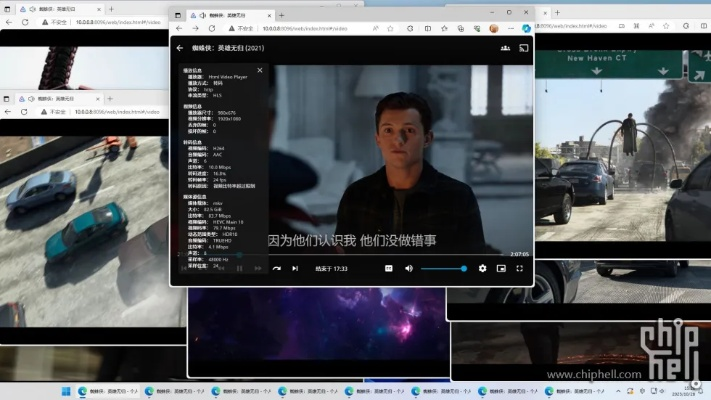Select the 2:07:05 duration label

[x=520, y=254]
